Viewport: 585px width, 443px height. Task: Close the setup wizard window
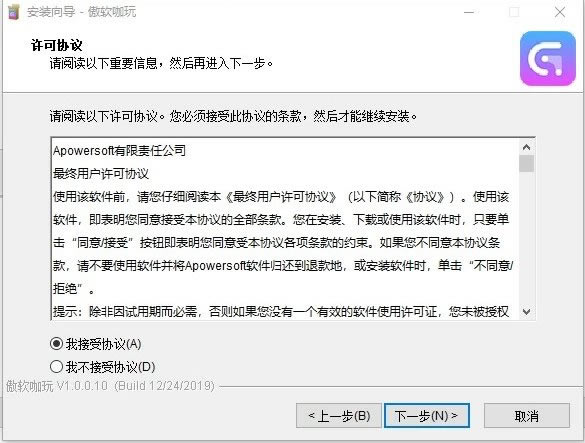click(559, 12)
